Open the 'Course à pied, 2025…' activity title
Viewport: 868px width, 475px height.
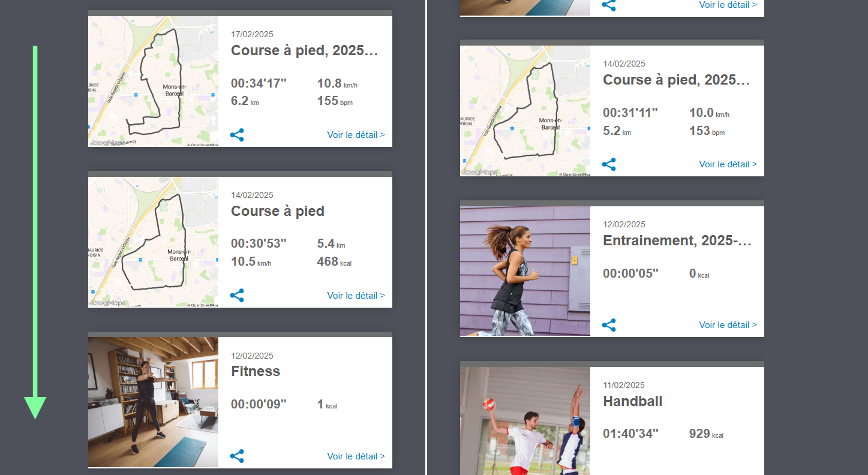pos(305,50)
